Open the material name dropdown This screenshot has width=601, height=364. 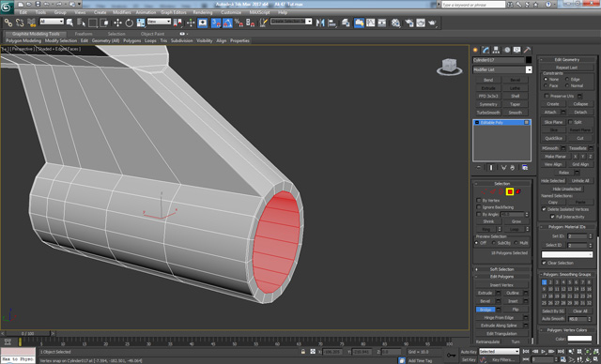pos(567,254)
